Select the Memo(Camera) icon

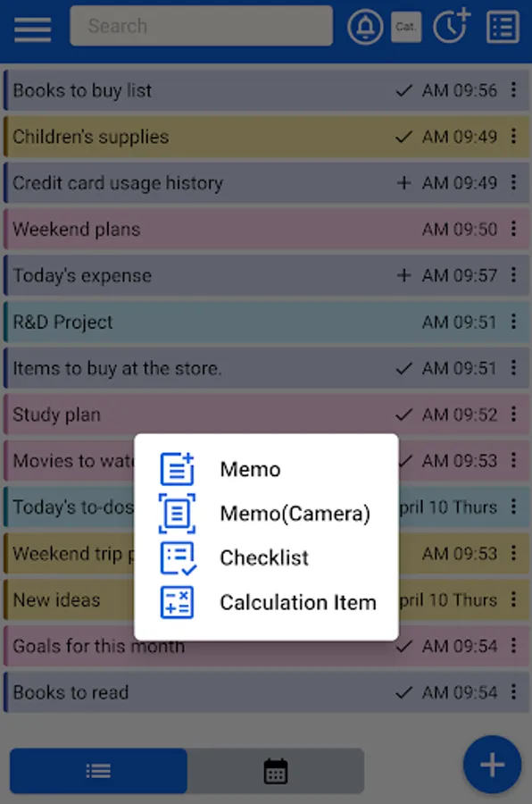point(176,514)
